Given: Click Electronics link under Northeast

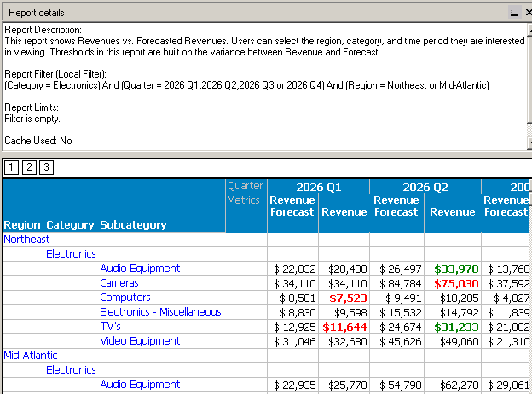Looking at the screenshot, I should pyautogui.click(x=71, y=253).
